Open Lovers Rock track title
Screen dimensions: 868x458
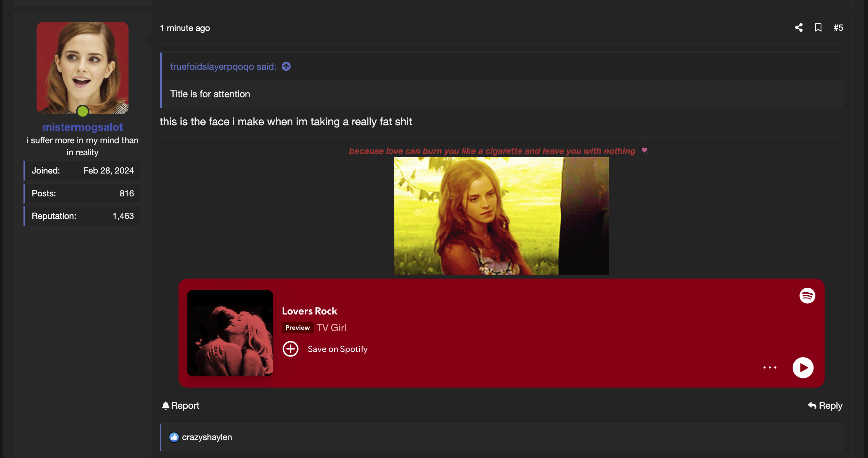point(309,311)
